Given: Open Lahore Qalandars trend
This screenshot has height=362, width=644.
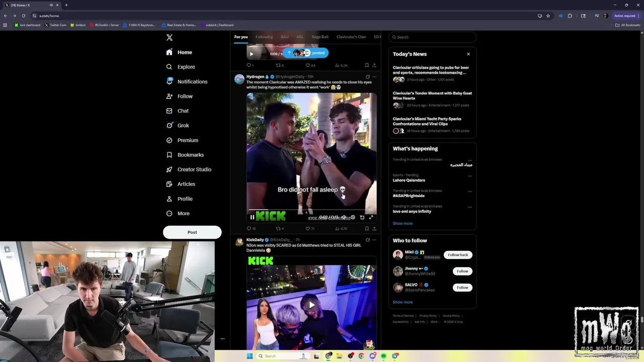Looking at the screenshot, I should (409, 180).
